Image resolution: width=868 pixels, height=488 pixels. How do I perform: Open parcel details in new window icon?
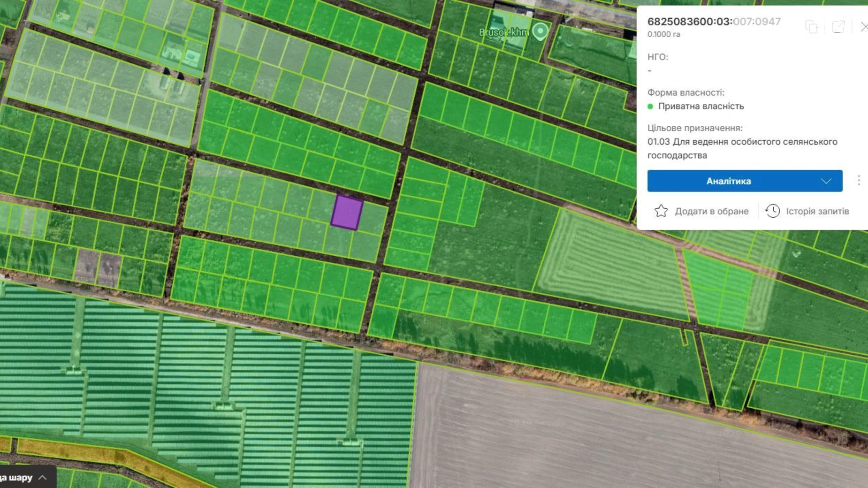click(838, 27)
